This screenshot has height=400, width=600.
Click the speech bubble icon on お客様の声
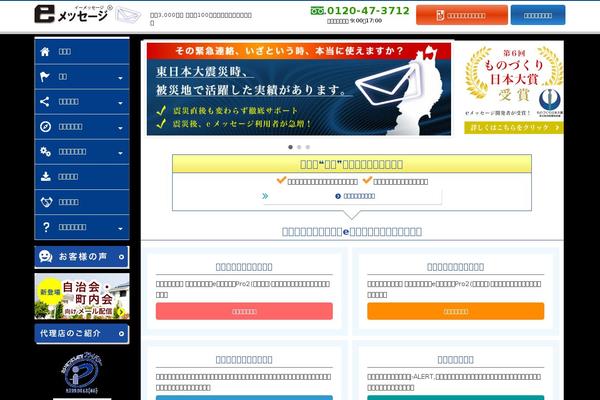46,256
